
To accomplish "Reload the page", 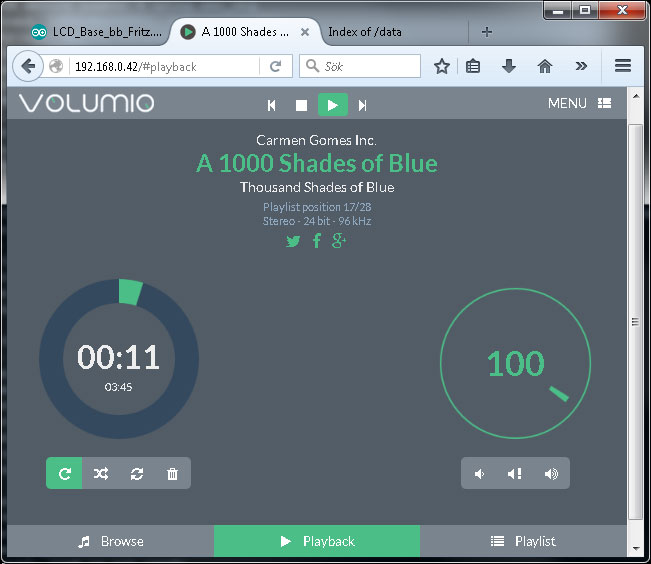I will pyautogui.click(x=275, y=66).
